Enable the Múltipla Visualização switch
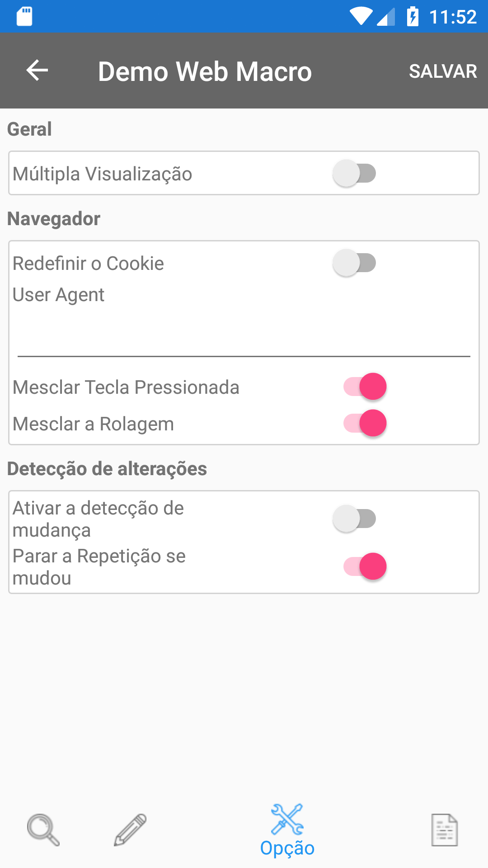The width and height of the screenshot is (488, 868). tap(355, 173)
